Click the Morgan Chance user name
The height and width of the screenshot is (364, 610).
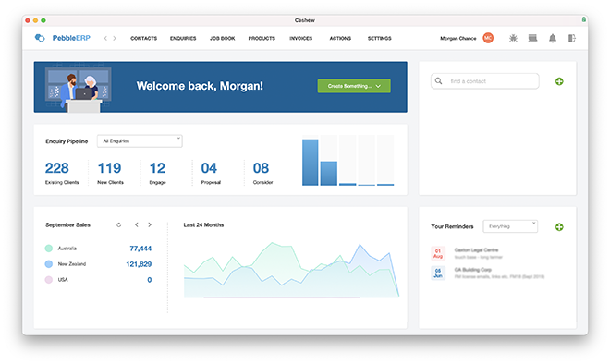[457, 38]
